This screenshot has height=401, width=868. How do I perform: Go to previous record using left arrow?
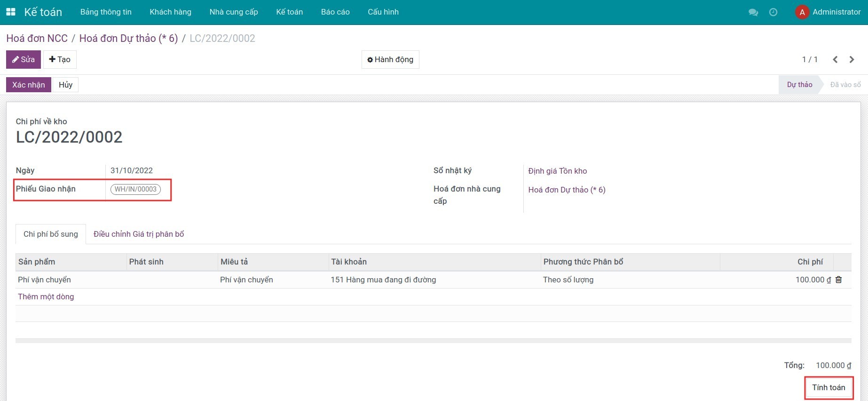click(x=835, y=59)
